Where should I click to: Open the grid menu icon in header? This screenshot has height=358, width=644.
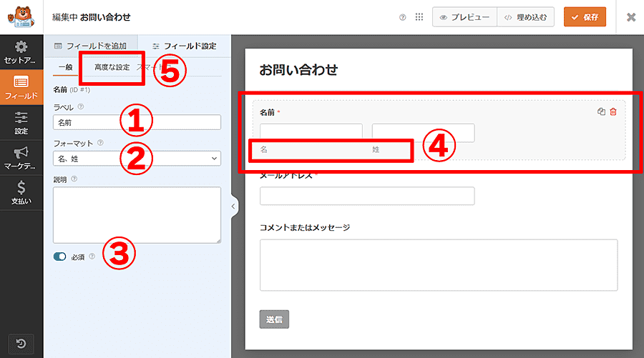(x=419, y=17)
